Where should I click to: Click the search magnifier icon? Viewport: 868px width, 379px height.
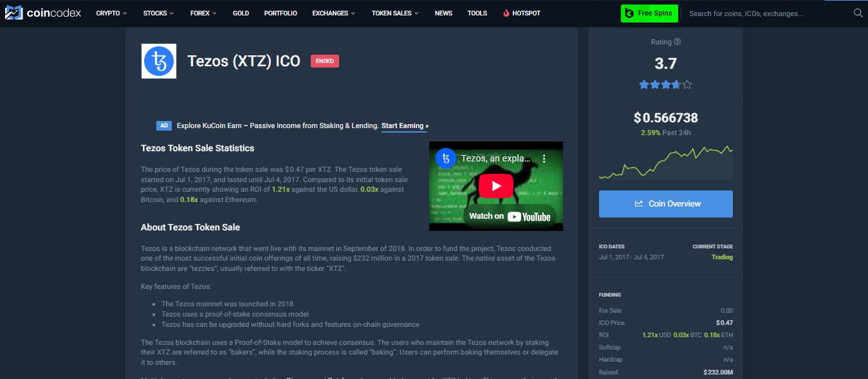coord(858,13)
